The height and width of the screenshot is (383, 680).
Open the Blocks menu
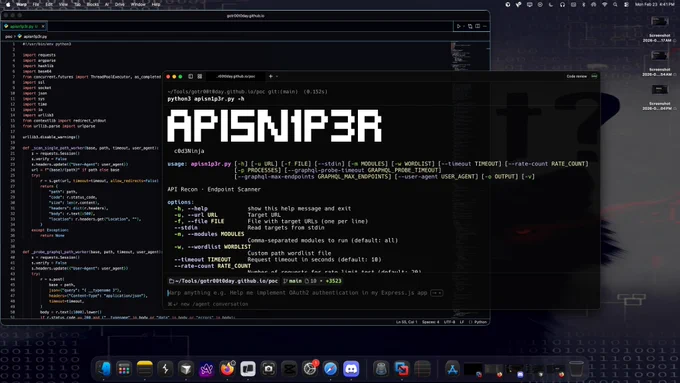point(92,4)
